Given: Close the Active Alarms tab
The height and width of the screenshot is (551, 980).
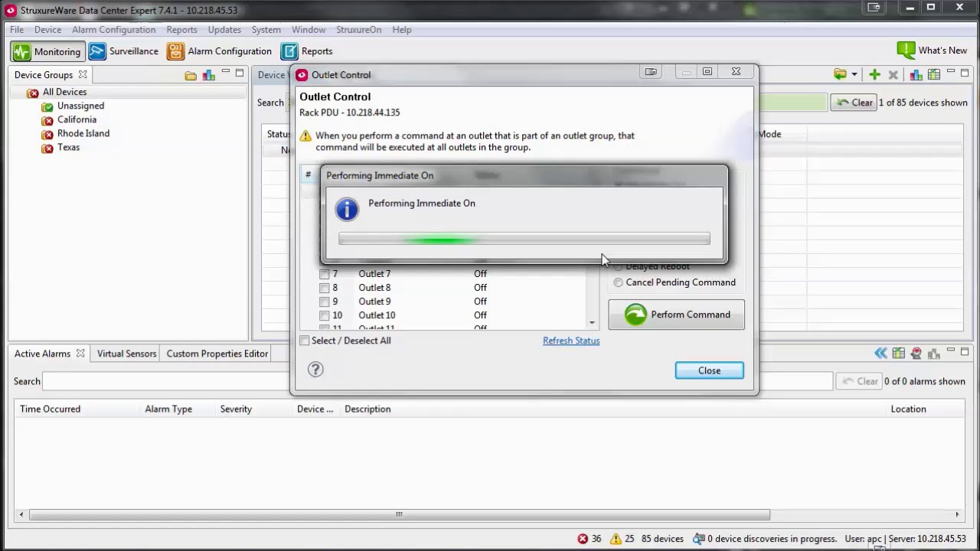Looking at the screenshot, I should (80, 354).
